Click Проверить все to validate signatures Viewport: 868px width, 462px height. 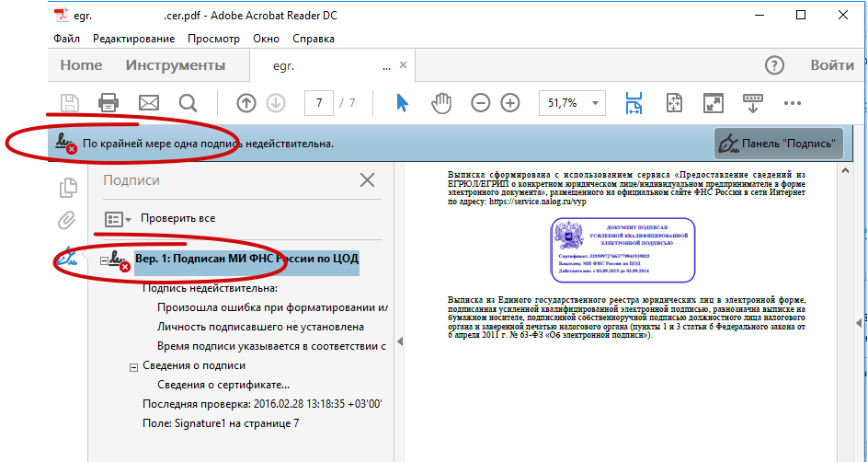(x=177, y=218)
